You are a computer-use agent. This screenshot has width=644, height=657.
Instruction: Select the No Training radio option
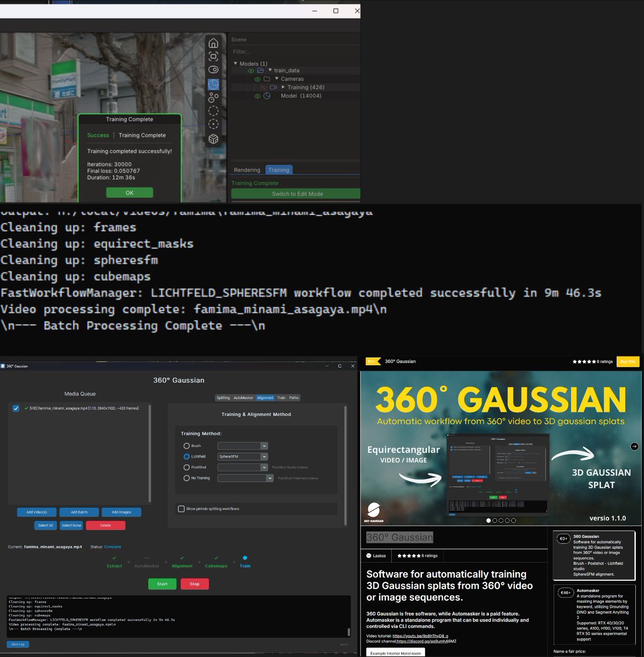tap(187, 478)
